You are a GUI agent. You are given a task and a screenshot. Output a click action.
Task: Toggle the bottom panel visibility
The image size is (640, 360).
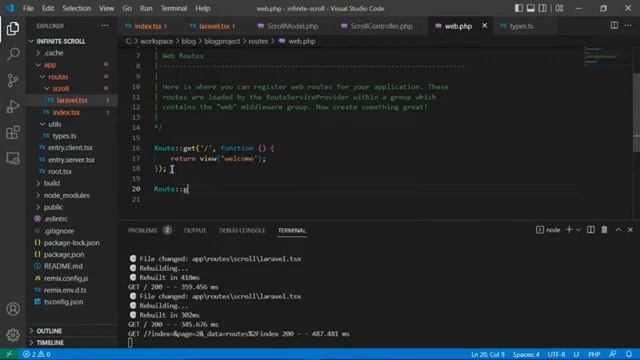tap(531, 8)
